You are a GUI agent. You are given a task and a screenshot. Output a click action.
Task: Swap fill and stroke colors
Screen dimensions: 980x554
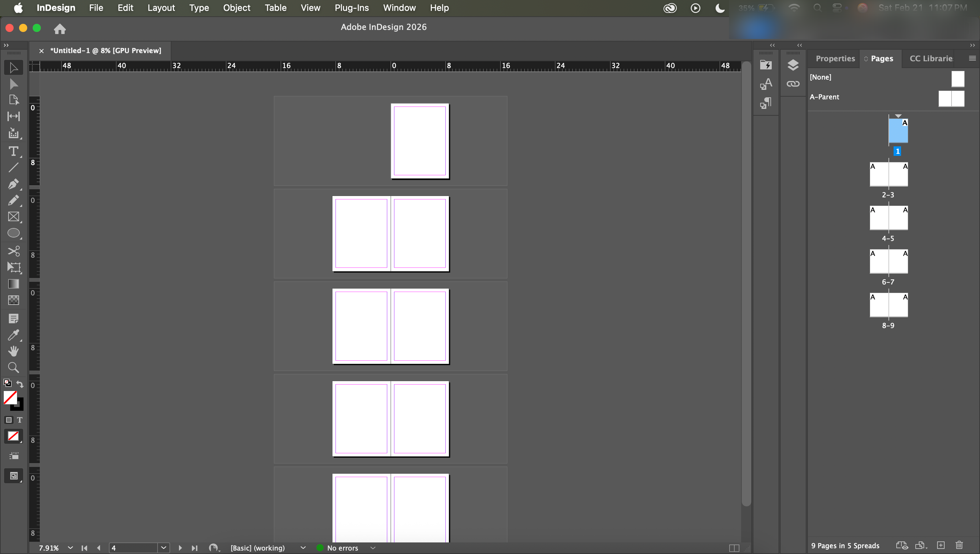tap(20, 384)
